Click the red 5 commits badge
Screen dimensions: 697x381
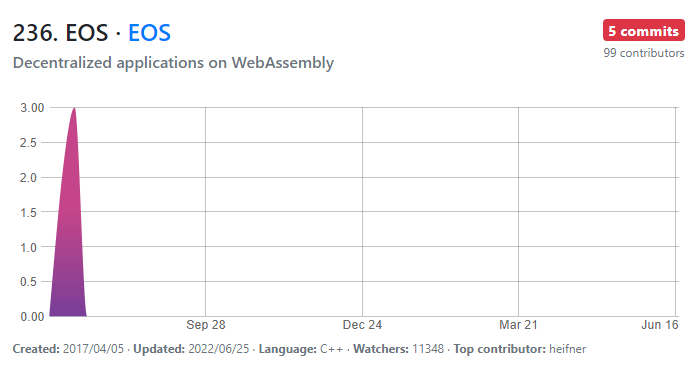[x=644, y=31]
